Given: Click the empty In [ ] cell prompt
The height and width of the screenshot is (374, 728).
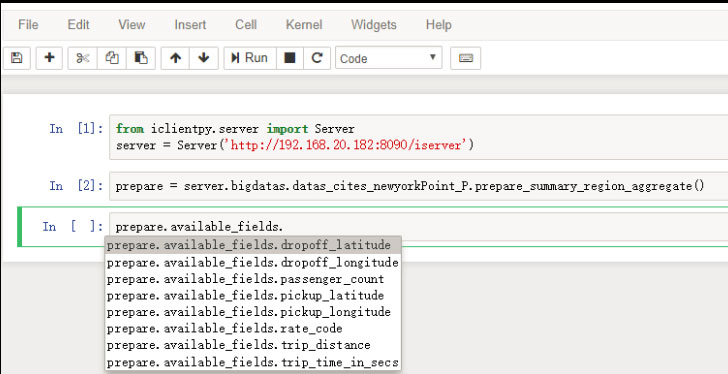Looking at the screenshot, I should click(73, 226).
